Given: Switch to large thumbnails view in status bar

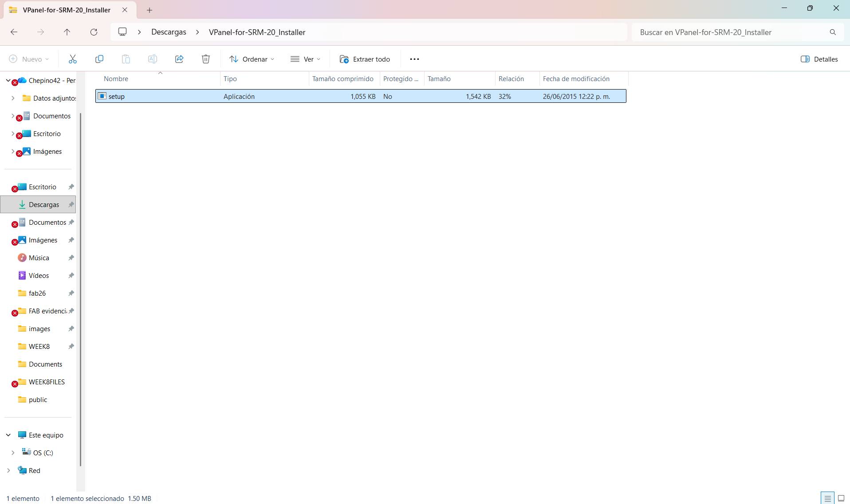Looking at the screenshot, I should (841, 498).
